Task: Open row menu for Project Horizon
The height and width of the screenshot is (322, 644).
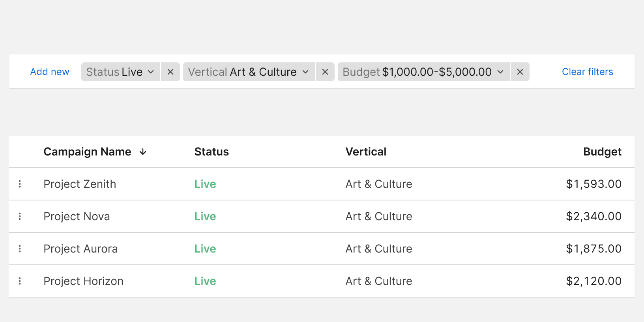Action: tap(20, 281)
